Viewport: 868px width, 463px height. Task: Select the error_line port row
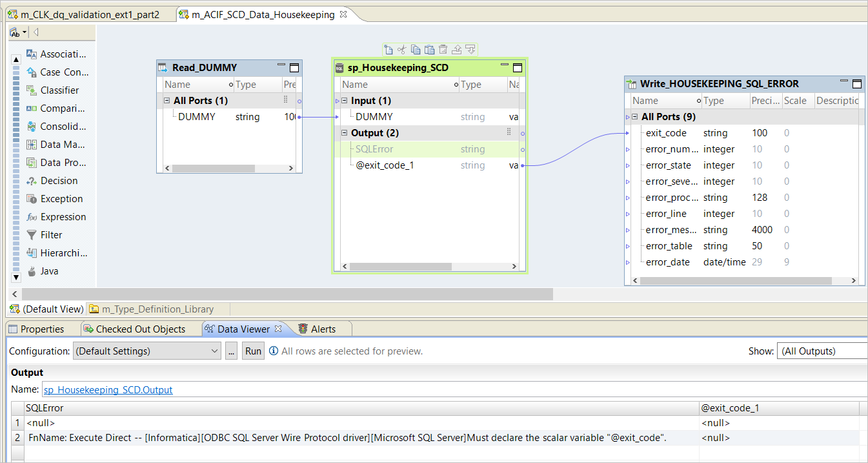746,214
